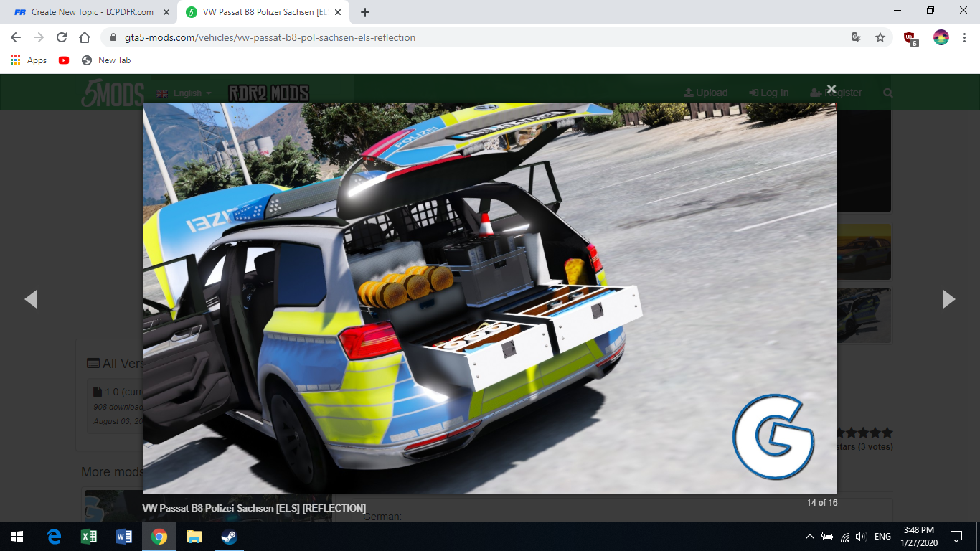The width and height of the screenshot is (980, 551).
Task: Close the VW Passat B8 tab
Action: coord(338,12)
